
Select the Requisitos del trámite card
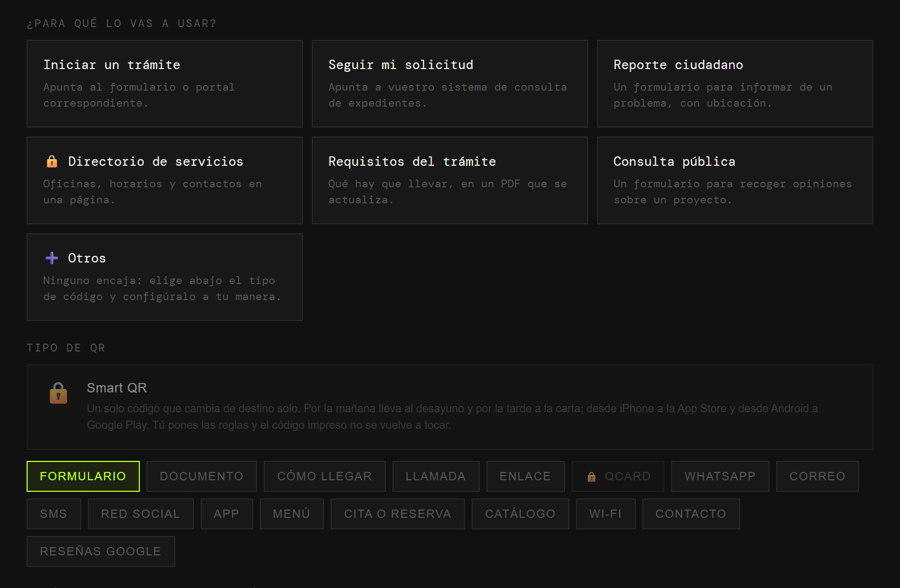pyautogui.click(x=450, y=180)
